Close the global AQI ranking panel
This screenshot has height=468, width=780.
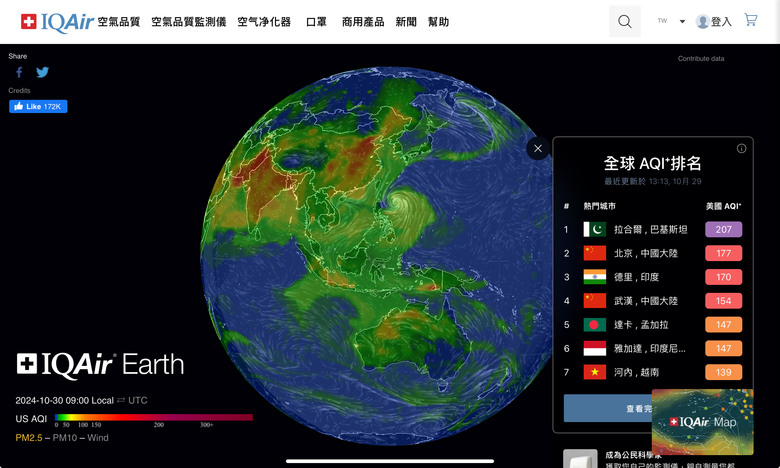tap(538, 148)
